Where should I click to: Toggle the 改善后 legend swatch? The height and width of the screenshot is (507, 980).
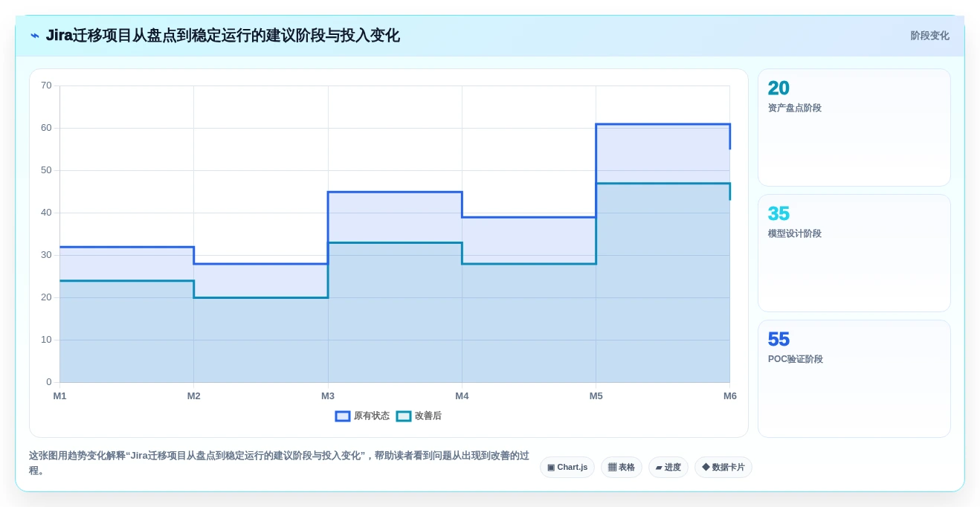tap(404, 416)
